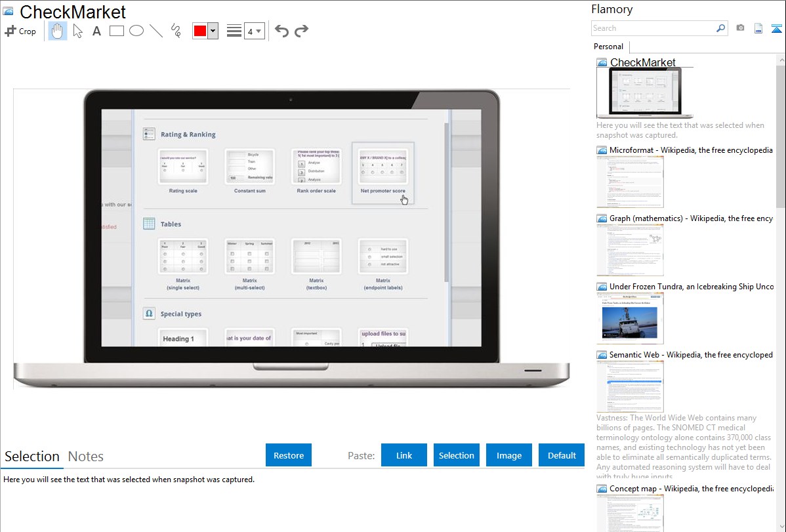Activate the hand pan tool

[x=58, y=31]
